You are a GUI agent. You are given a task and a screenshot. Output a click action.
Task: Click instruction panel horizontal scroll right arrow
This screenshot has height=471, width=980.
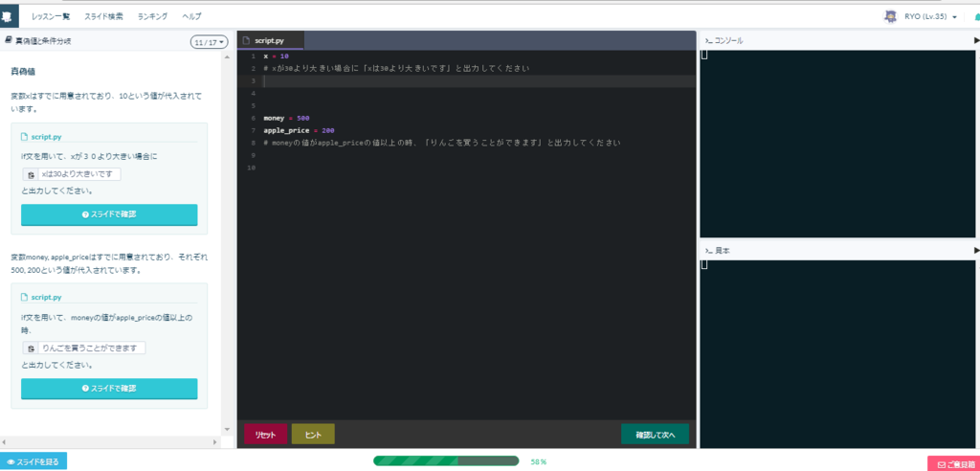click(x=216, y=442)
